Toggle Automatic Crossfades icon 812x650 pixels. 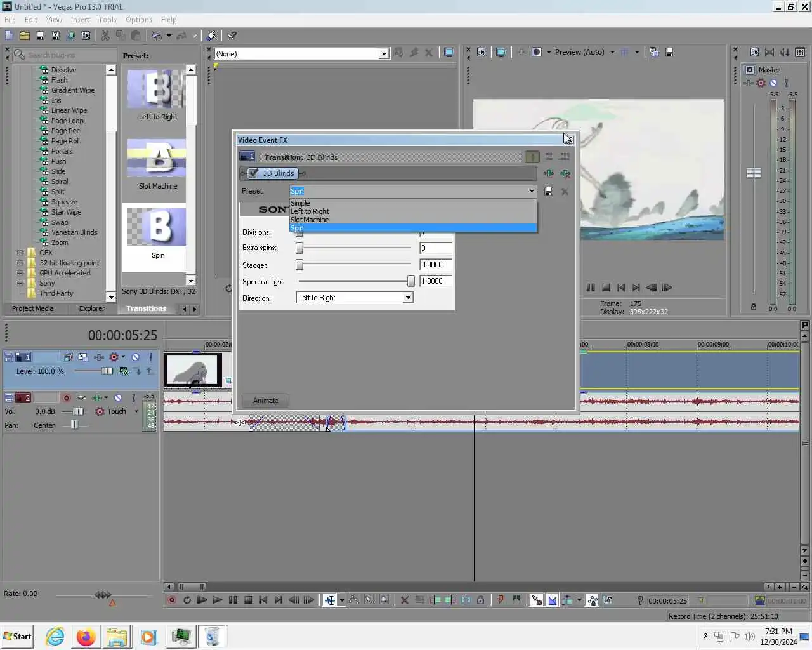coord(552,600)
